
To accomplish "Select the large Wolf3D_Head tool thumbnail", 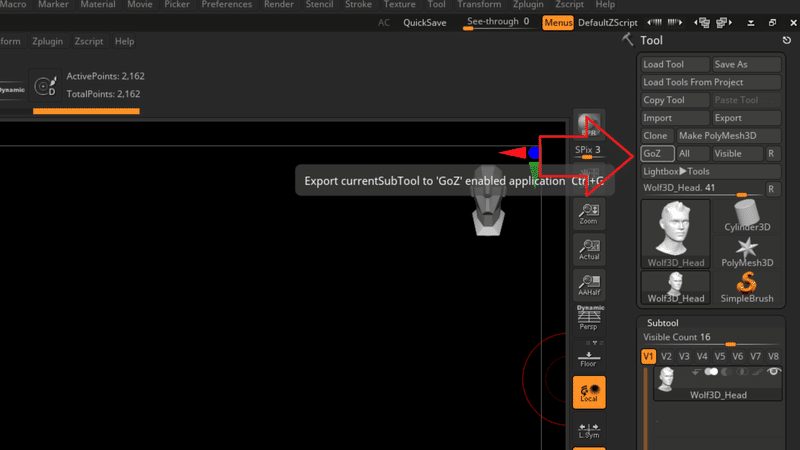I will tap(676, 234).
